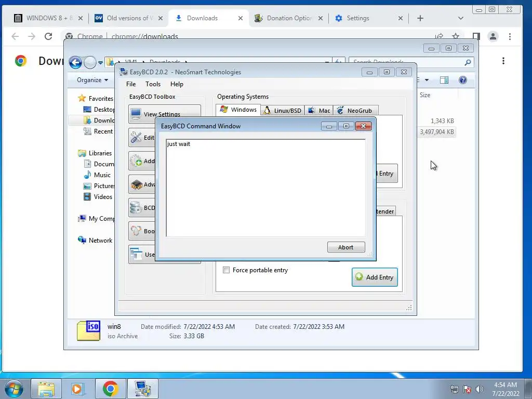Click the 1,343 KB file size cell
Image resolution: width=532 pixels, height=399 pixels.
click(442, 121)
